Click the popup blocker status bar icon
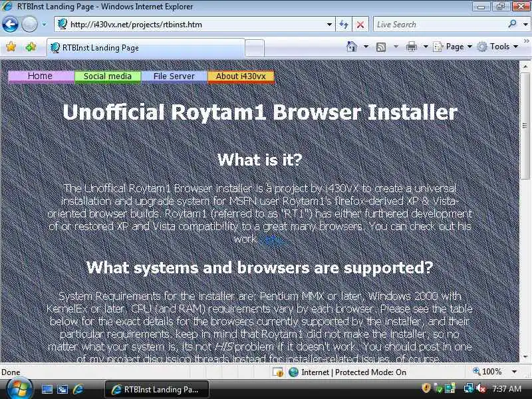The width and height of the screenshot is (532, 399). click(278, 372)
